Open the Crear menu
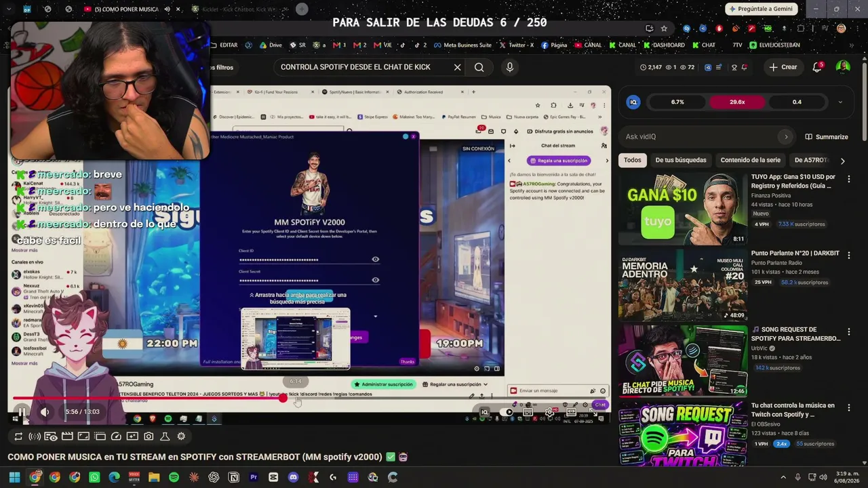Viewport: 868px width, 488px height. coord(783,67)
